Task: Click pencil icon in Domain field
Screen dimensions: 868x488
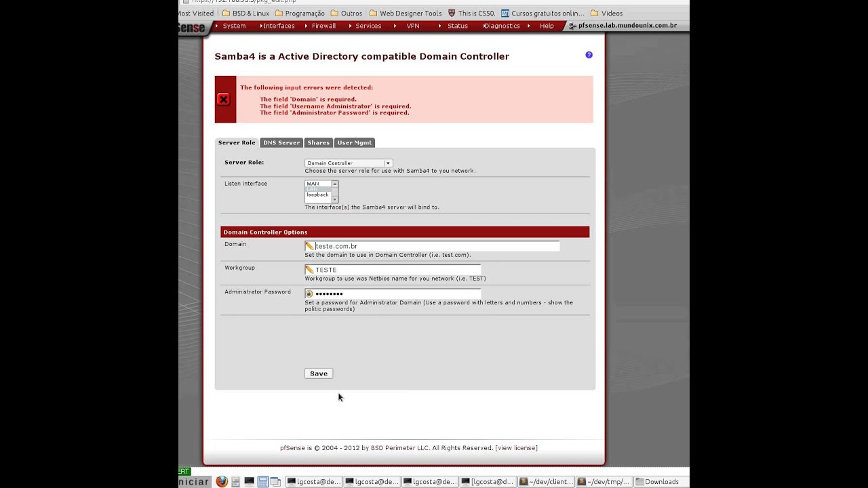Action: coord(309,246)
